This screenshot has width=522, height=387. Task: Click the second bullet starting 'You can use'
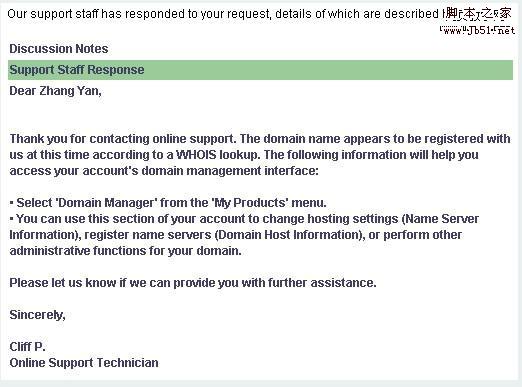click(x=244, y=235)
